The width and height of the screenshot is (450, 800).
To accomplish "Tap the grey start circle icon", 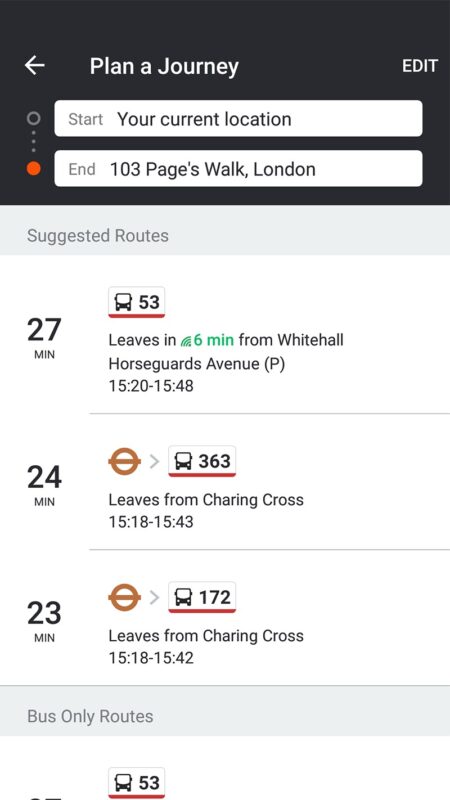I will (x=34, y=118).
